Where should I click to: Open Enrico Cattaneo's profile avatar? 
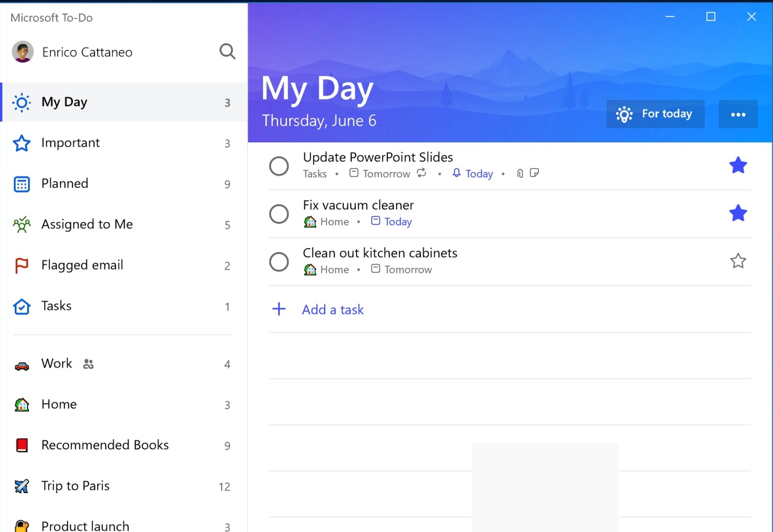pos(23,52)
